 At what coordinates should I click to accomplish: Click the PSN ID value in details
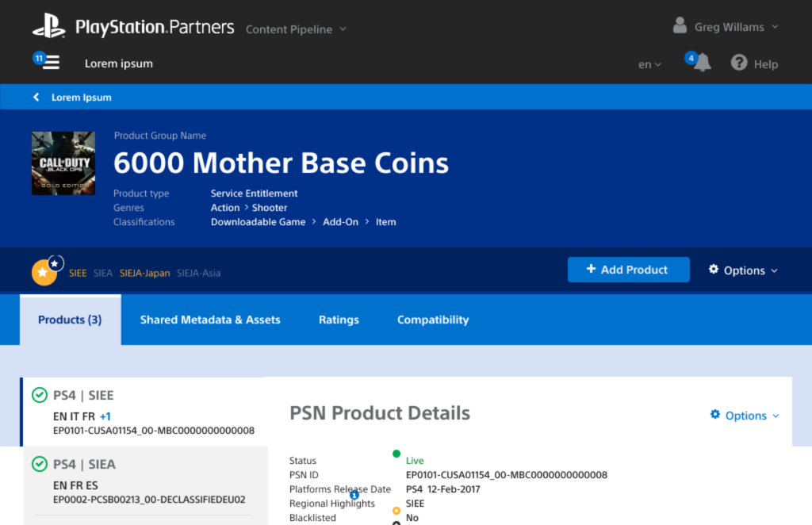[x=507, y=475]
